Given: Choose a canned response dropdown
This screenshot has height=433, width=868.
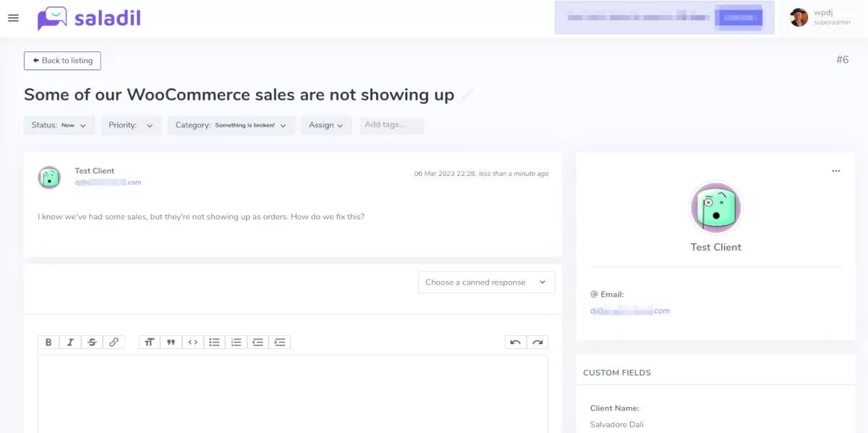Looking at the screenshot, I should [x=486, y=282].
